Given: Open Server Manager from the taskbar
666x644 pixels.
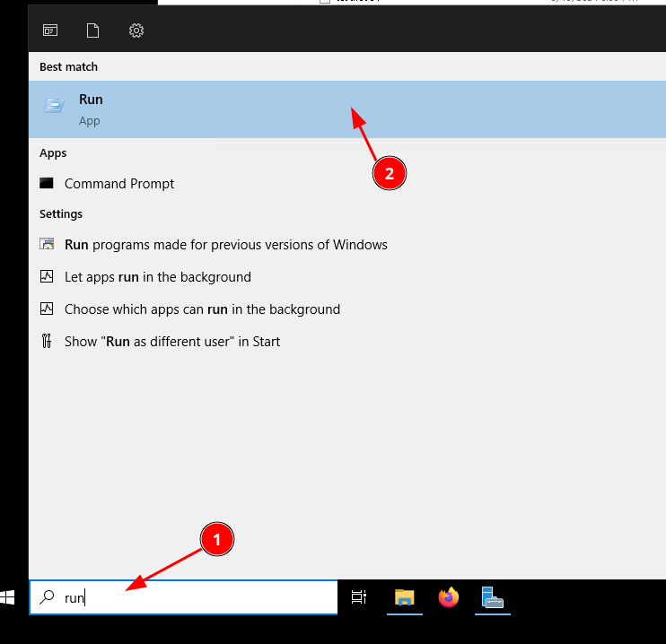Looking at the screenshot, I should 493,597.
